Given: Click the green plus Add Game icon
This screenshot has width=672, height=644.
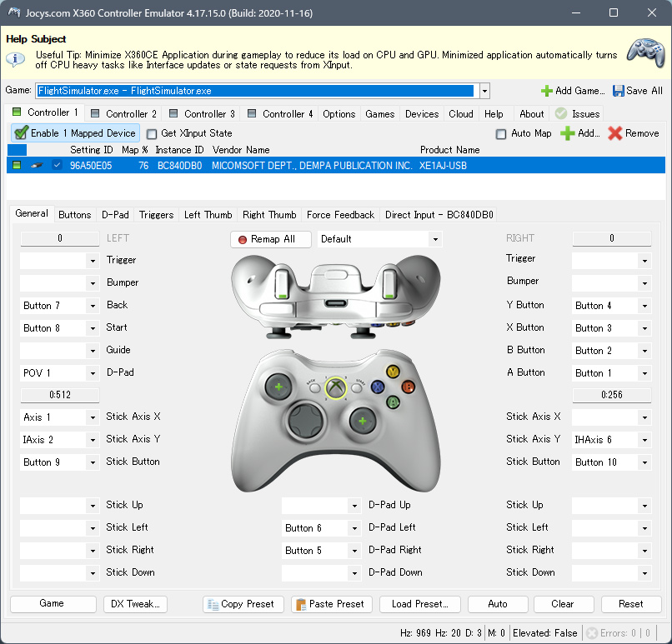Looking at the screenshot, I should (546, 91).
